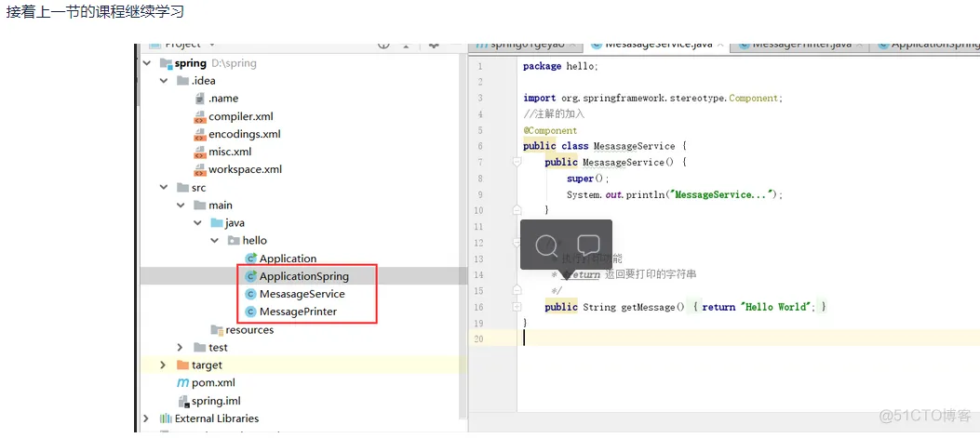
Task: Fold the constructor at line 7
Action: click(x=517, y=162)
